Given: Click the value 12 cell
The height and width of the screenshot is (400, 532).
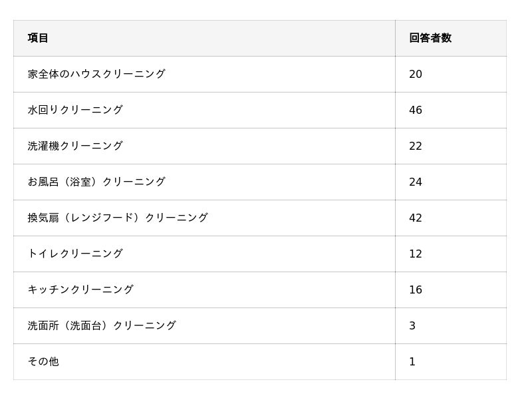Looking at the screenshot, I should (x=416, y=254).
